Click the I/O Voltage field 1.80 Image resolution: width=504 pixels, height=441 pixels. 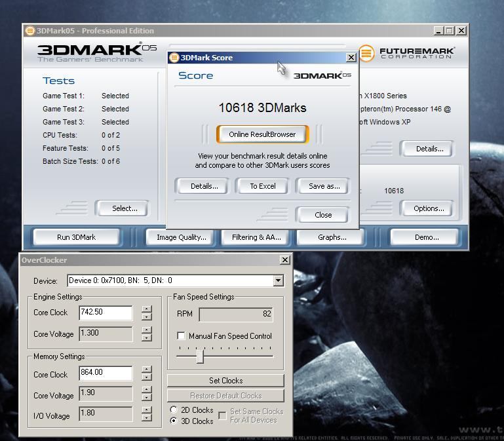point(106,414)
